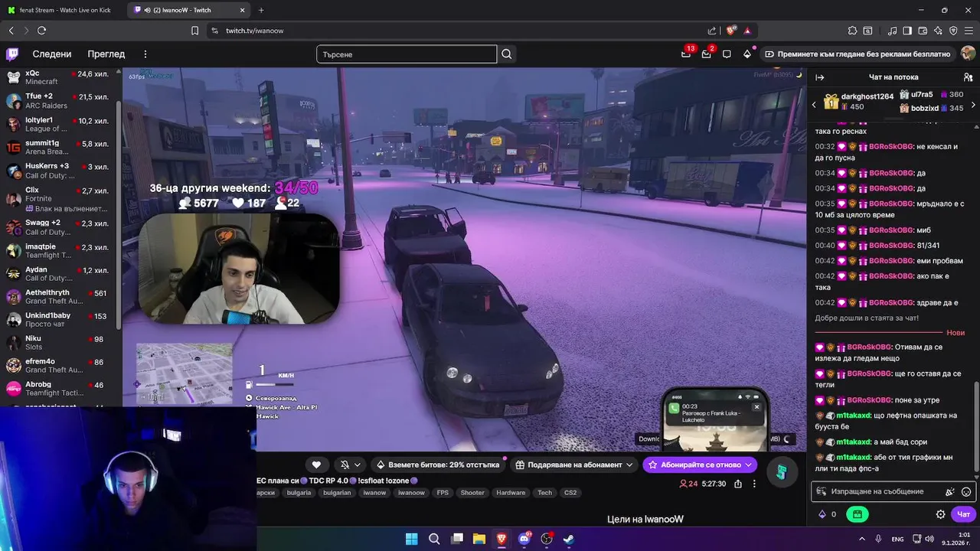The image size is (980, 551).
Task: Open Brave main hamburger menu
Action: coord(969,31)
